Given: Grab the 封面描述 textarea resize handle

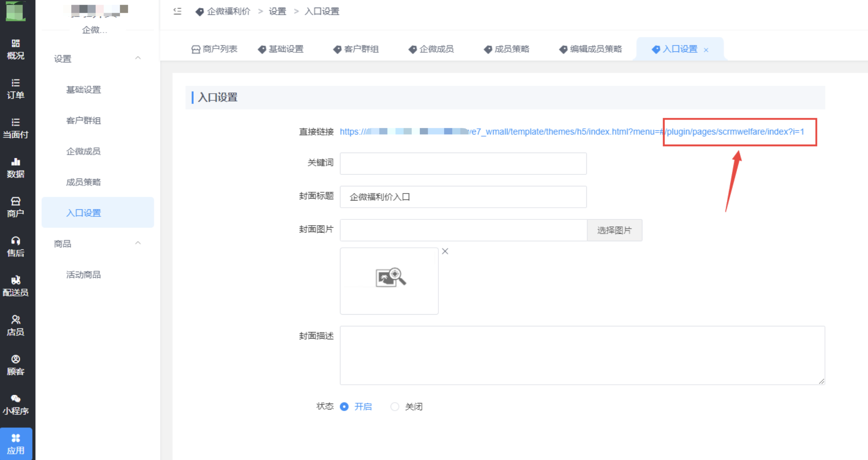Looking at the screenshot, I should pos(821,381).
